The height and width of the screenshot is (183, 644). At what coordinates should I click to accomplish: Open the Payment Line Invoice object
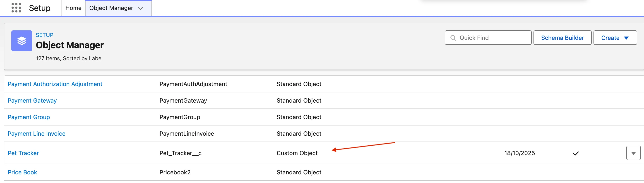[36, 133]
